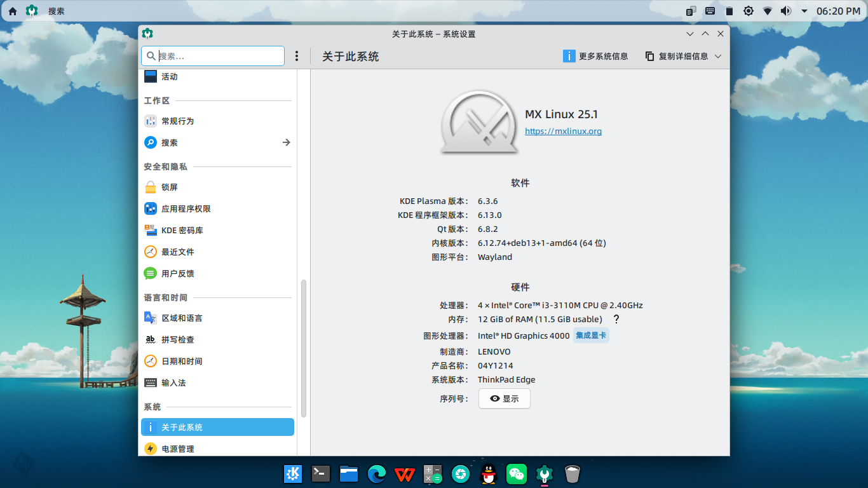This screenshot has height=488, width=868.
Task: Open the three-dot overflow menu beside search
Action: (297, 56)
